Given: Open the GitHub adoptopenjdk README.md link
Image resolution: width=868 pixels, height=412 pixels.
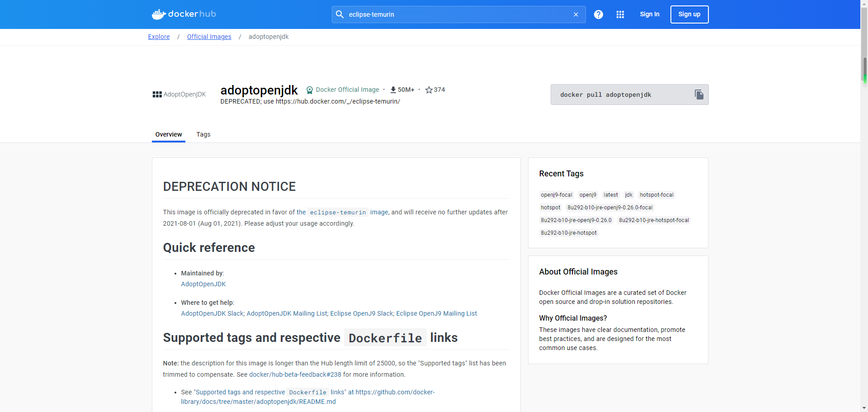Looking at the screenshot, I should click(308, 397).
